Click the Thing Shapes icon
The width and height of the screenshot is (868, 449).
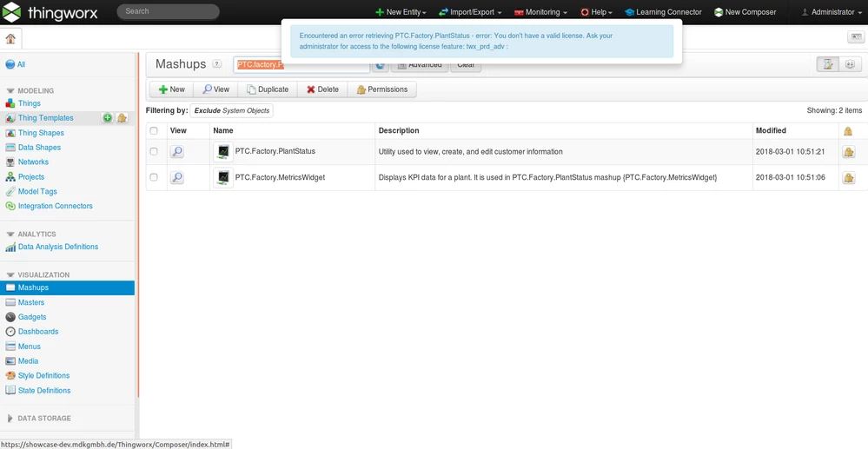coord(10,133)
